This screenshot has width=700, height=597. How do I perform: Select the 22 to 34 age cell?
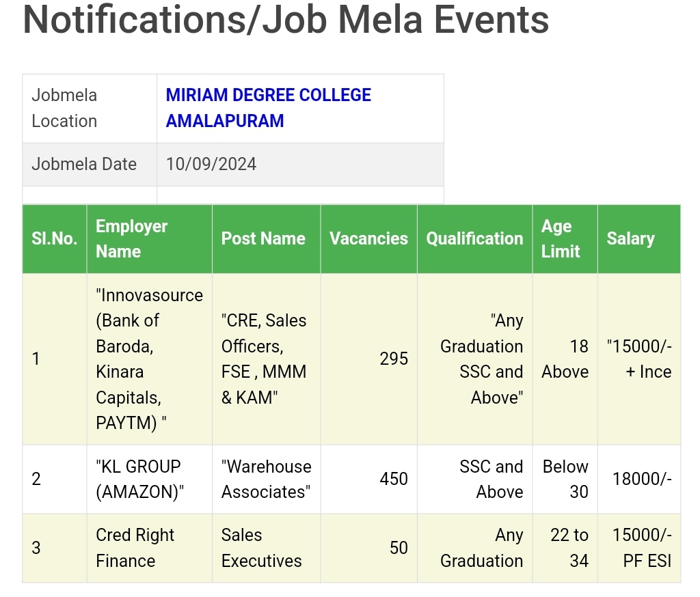pyautogui.click(x=565, y=548)
